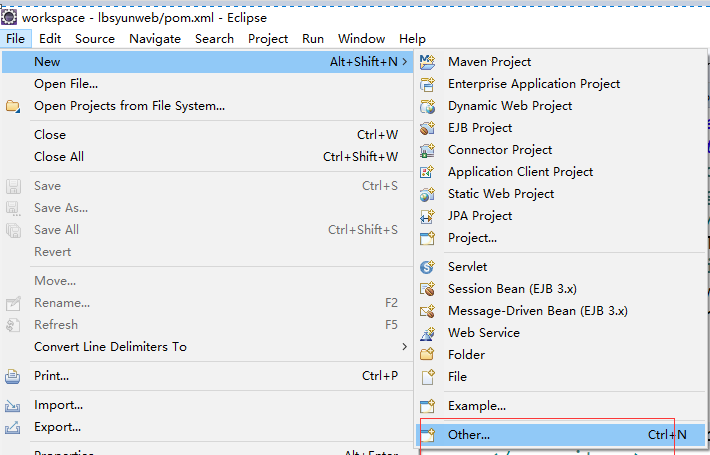710x455 pixels.
Task: Open the Edit menu
Action: [50, 39]
